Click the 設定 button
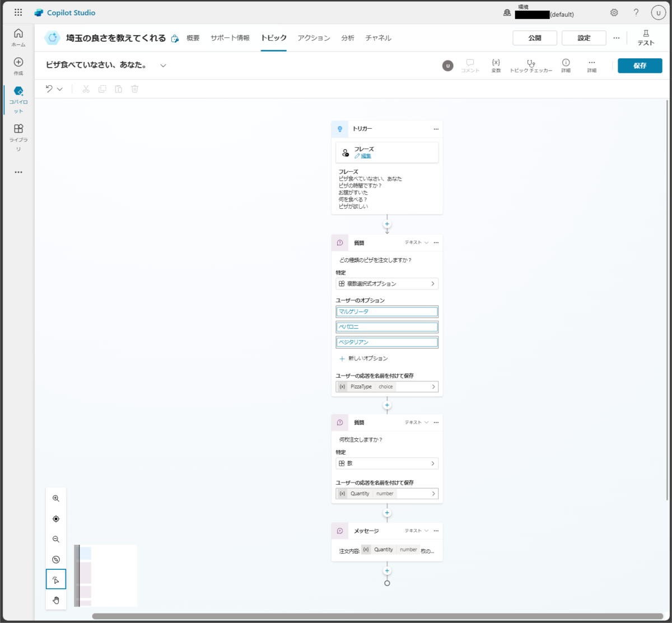Screen dimensions: 672x623 584,38
